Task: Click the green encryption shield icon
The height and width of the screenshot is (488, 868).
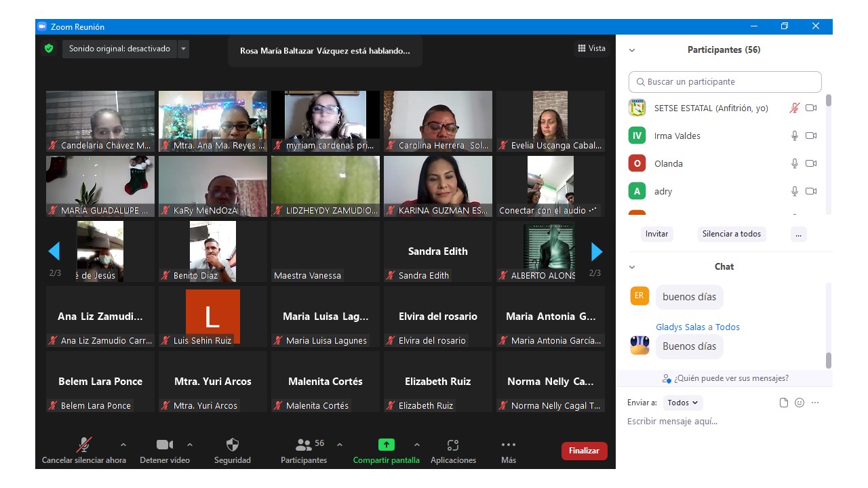Action: 48,49
